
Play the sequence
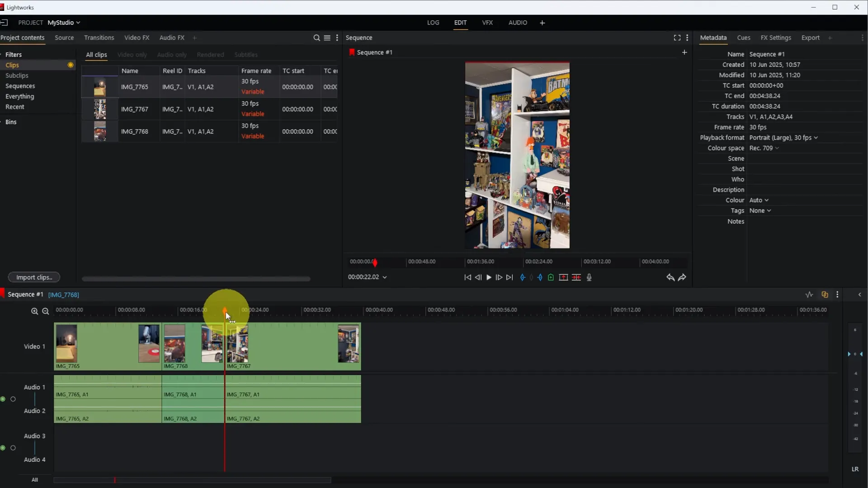[489, 277]
